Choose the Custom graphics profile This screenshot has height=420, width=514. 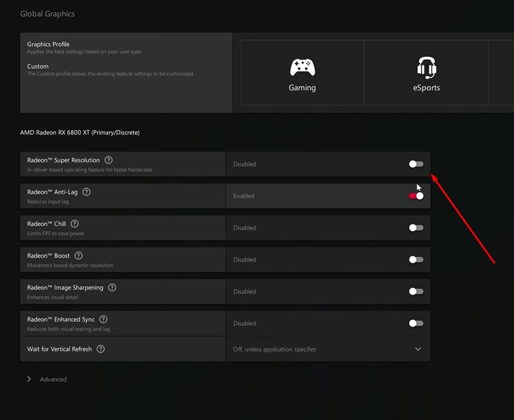pos(38,66)
